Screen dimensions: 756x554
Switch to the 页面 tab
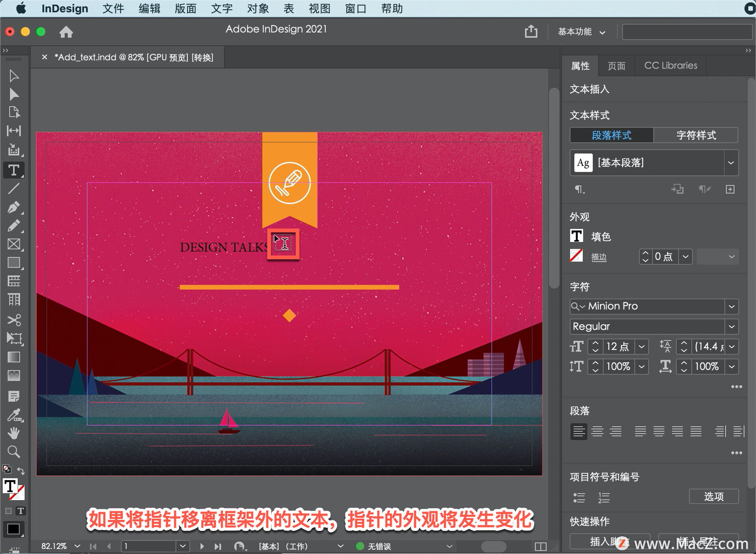coord(617,66)
